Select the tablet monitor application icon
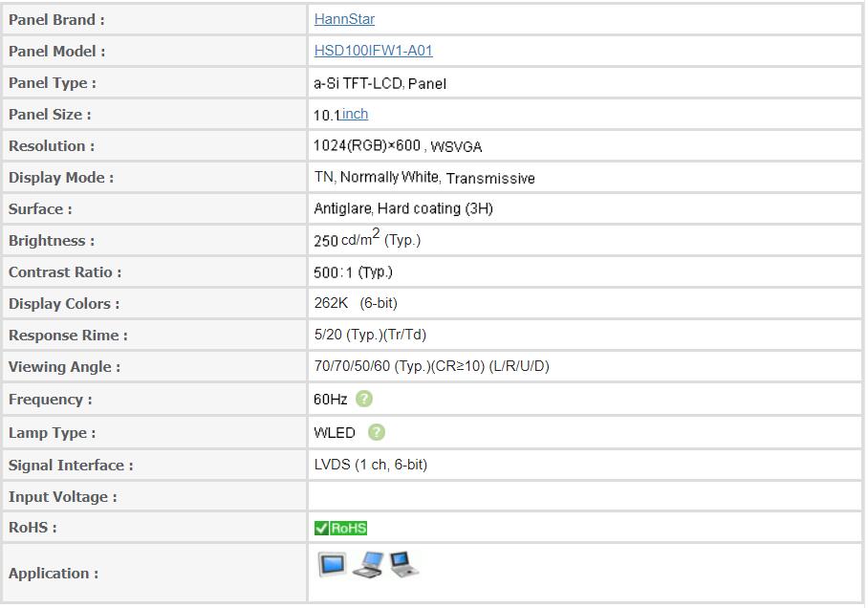This screenshot has width=868, height=608. 332,564
